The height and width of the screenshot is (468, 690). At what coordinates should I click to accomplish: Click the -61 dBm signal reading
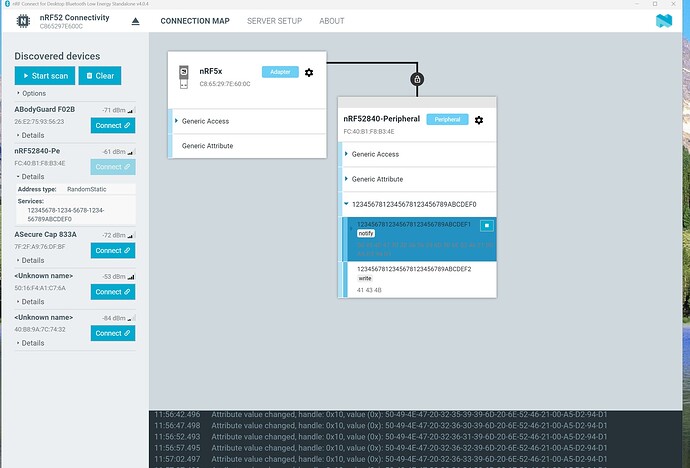(x=114, y=152)
